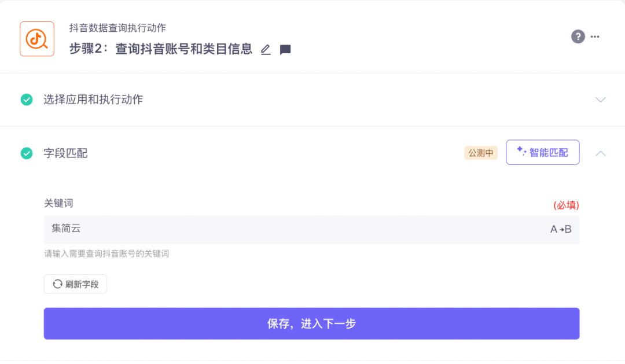Screen dimensions: 625x364
Task: Click the pencil icon to rename step
Action: (266, 50)
